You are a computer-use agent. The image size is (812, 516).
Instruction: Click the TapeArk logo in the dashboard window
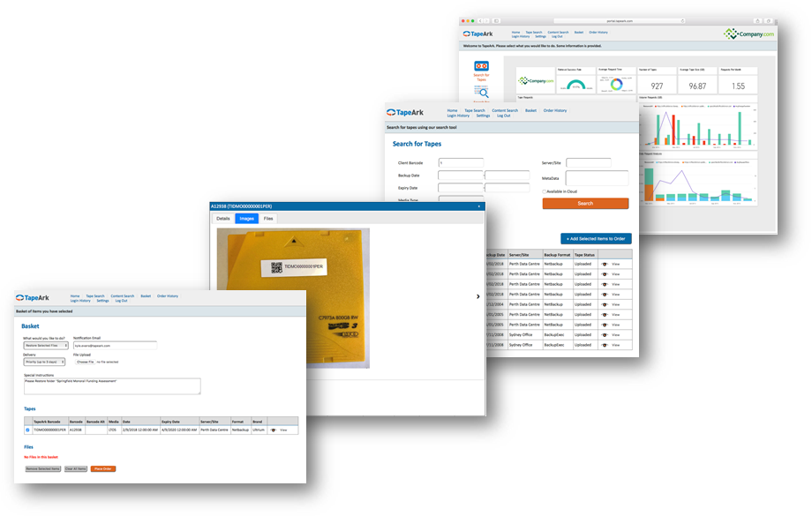tap(477, 34)
